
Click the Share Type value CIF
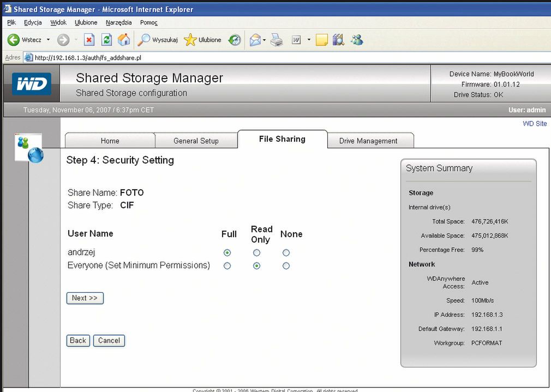[127, 205]
